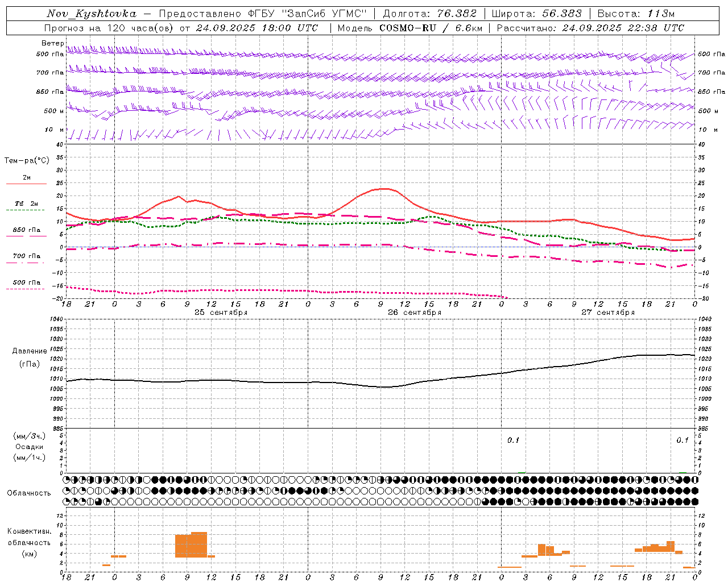Select the forecast start 24.09.2025 18:00 UTC
The image size is (728, 582).
coord(257,28)
